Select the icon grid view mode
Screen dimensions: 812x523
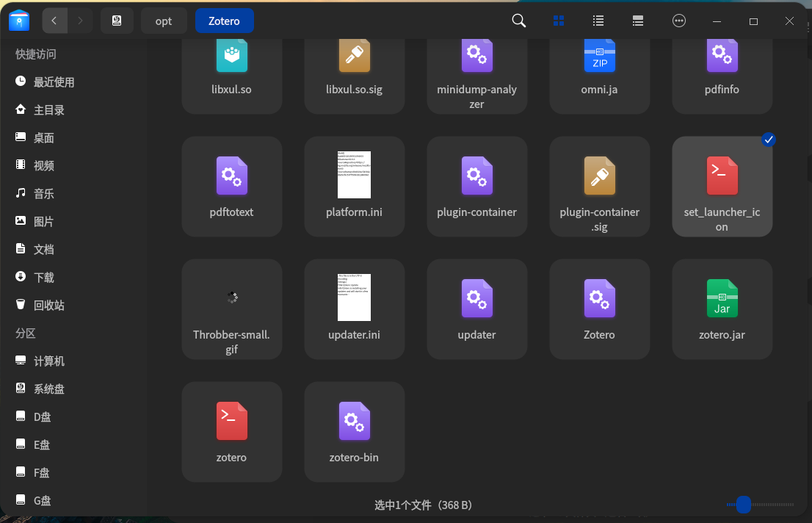[x=559, y=21]
